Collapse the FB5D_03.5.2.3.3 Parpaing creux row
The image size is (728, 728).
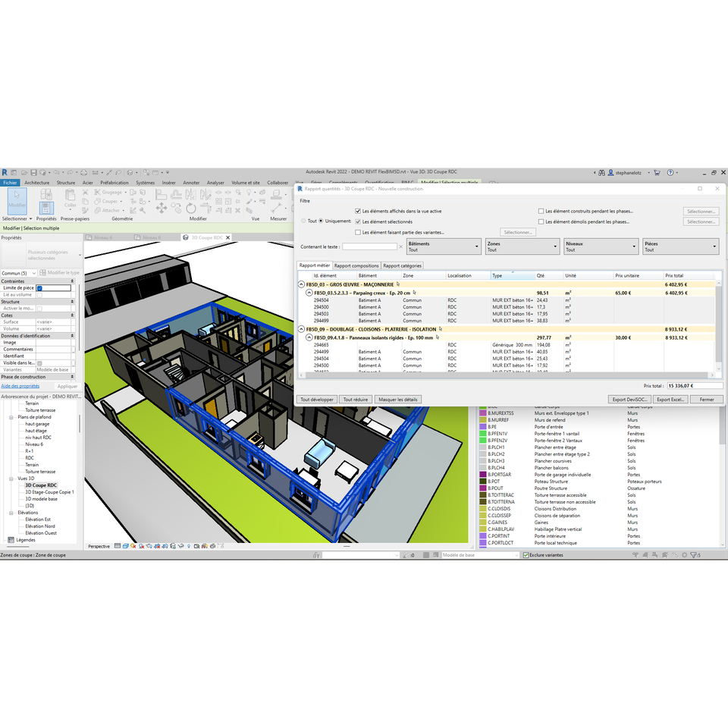309,293
